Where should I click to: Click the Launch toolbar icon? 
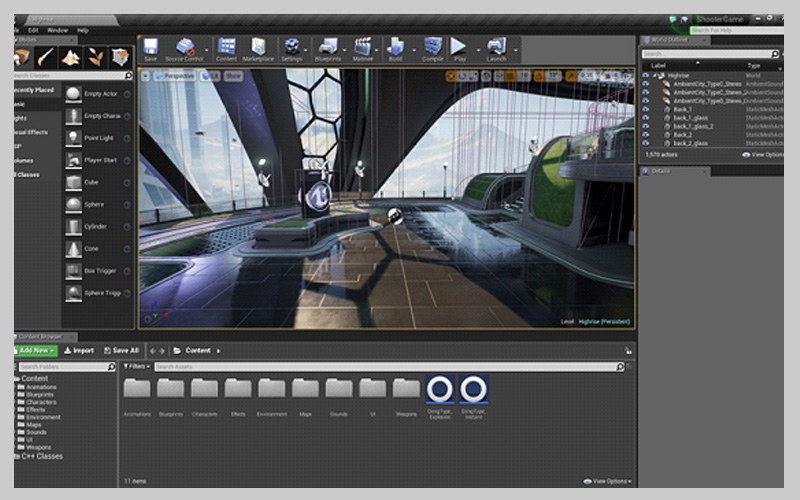tap(496, 49)
